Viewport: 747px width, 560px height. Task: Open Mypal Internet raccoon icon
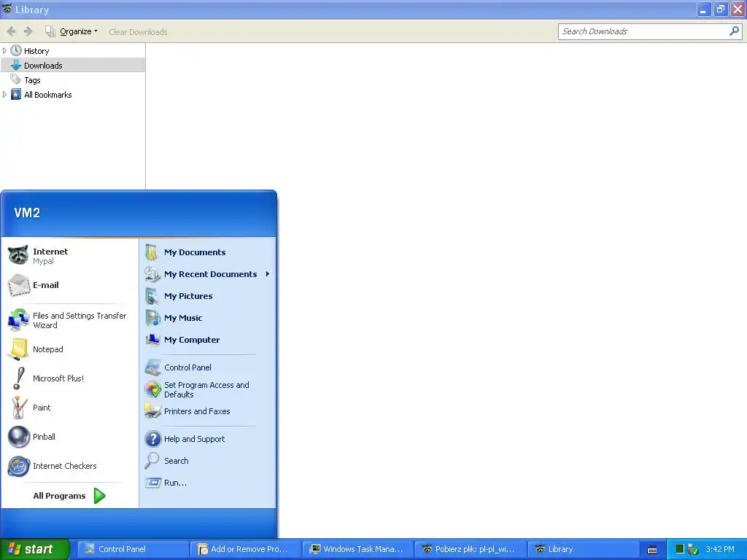coord(18,256)
